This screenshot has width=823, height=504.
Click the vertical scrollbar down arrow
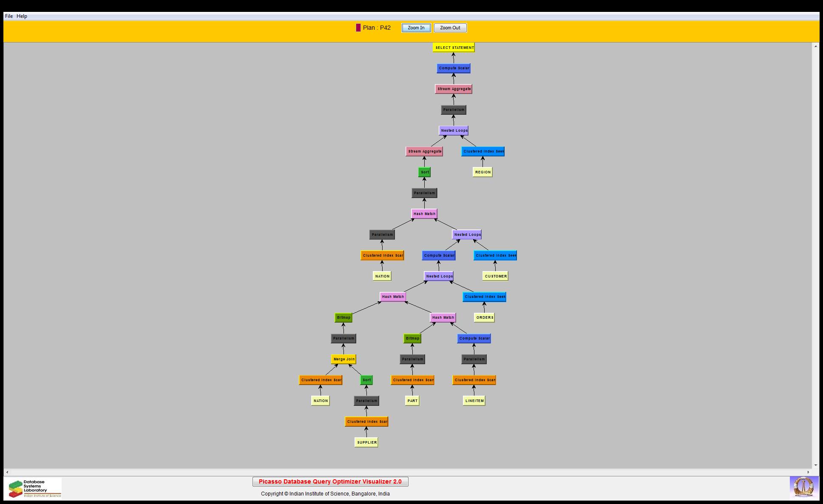coord(815,465)
